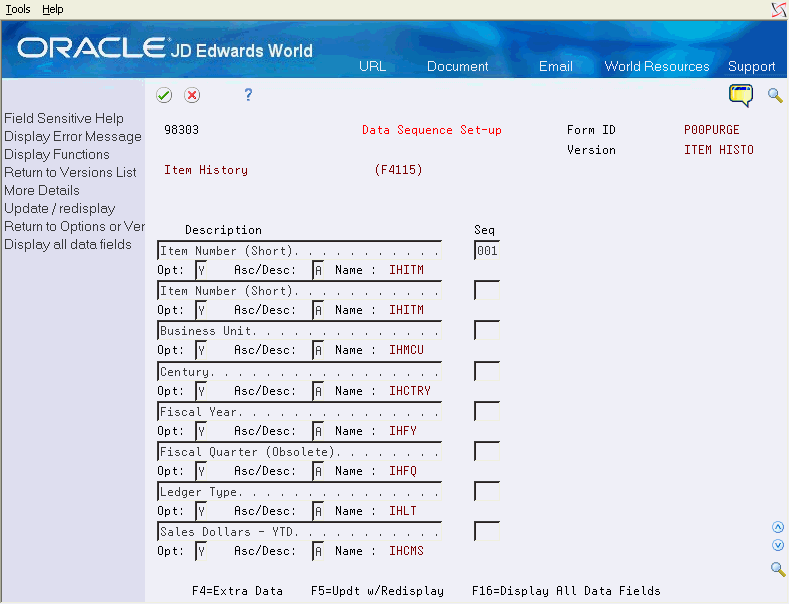Click the Seq field for Ledger Type

(x=487, y=491)
